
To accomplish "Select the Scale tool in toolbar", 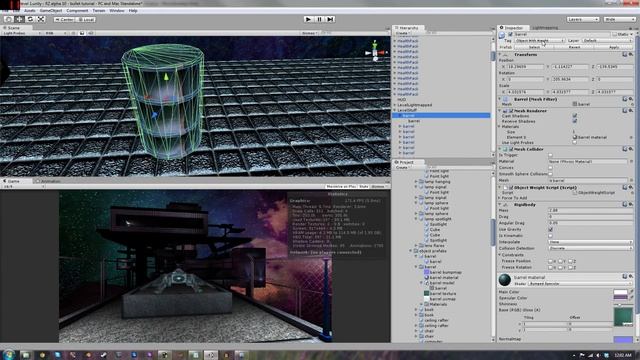I will pyautogui.click(x=41, y=19).
